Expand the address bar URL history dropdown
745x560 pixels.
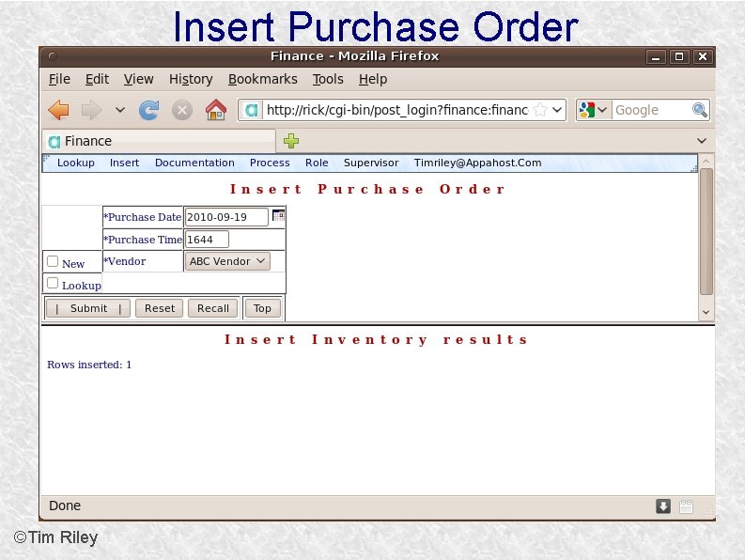coord(557,110)
